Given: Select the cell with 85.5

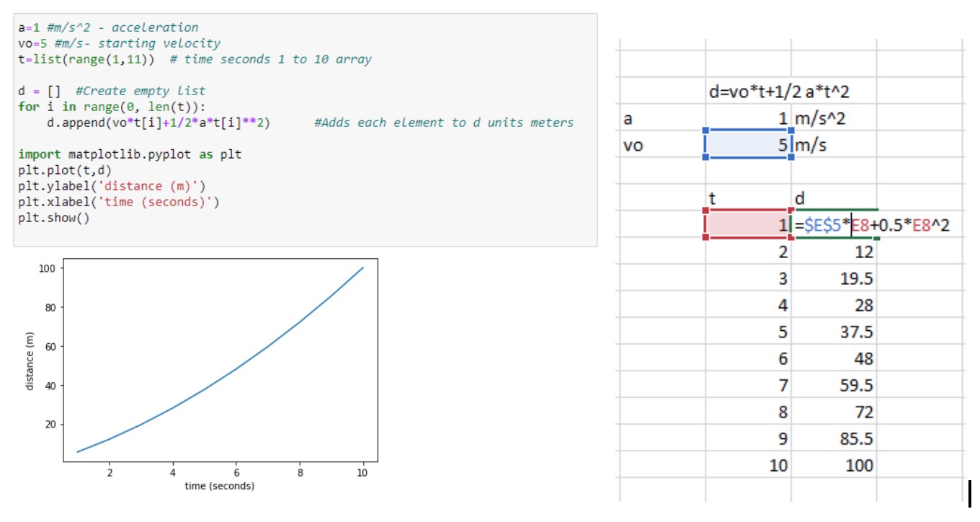Looking at the screenshot, I should 834,439.
